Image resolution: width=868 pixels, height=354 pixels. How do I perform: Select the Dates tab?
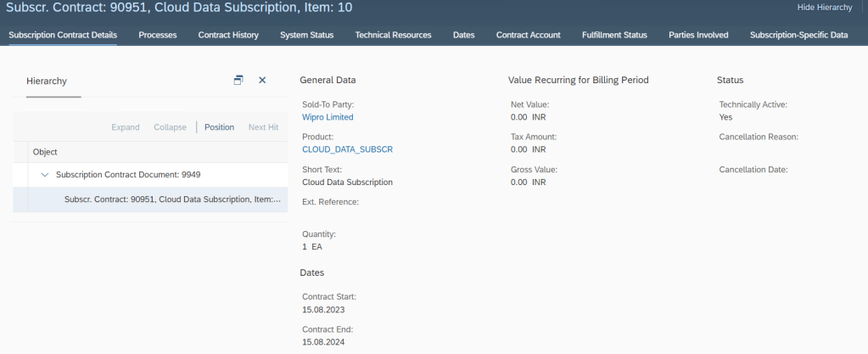463,35
